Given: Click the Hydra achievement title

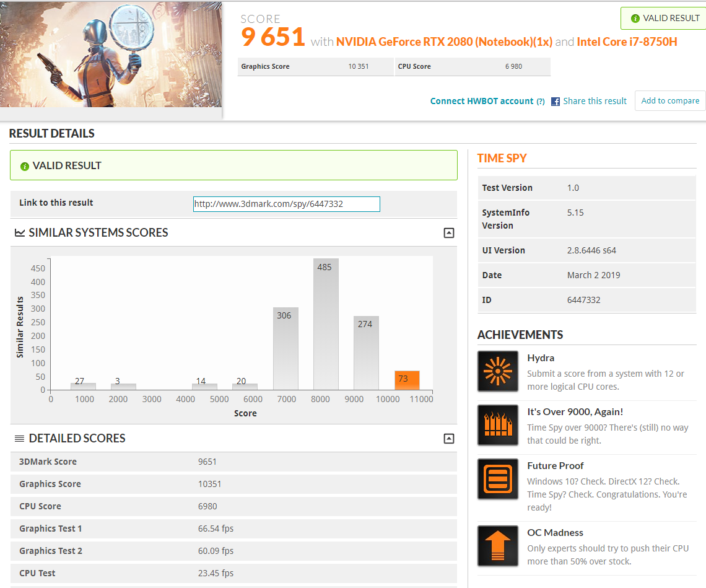Looking at the screenshot, I should pyautogui.click(x=541, y=358).
